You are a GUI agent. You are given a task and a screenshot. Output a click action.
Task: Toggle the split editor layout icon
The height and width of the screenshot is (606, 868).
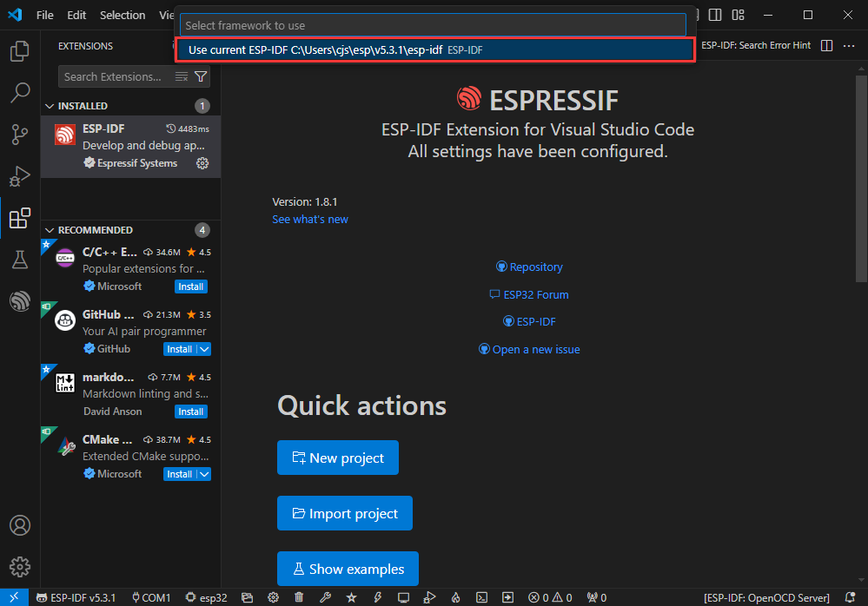coord(826,45)
